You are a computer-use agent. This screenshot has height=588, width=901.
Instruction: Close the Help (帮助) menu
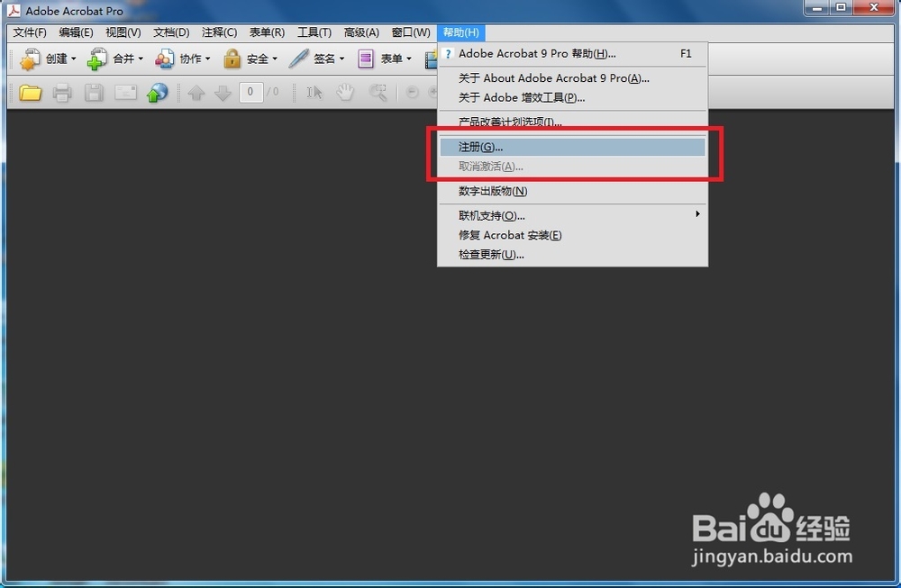pyautogui.click(x=460, y=32)
